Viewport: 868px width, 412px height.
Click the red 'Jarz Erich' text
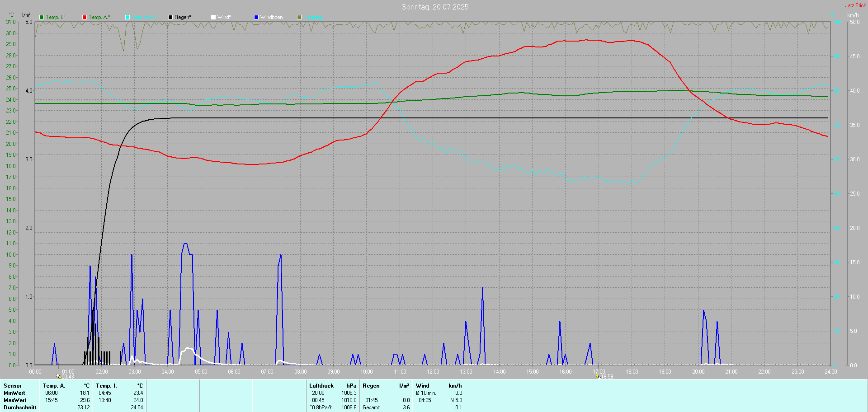click(856, 5)
